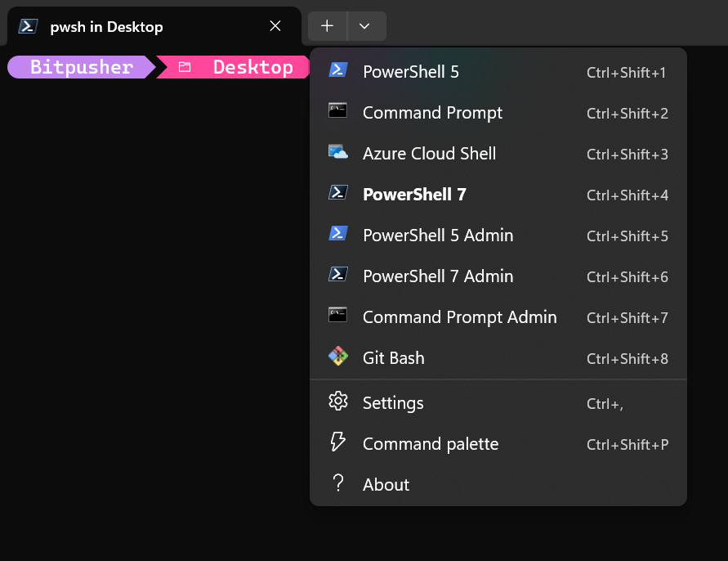
Task: Launch Command Prompt Admin
Action: [498, 317]
